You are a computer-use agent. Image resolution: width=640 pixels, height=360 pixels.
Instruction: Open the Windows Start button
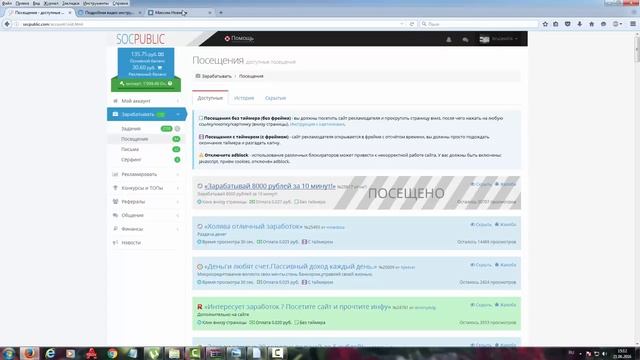pos(8,353)
